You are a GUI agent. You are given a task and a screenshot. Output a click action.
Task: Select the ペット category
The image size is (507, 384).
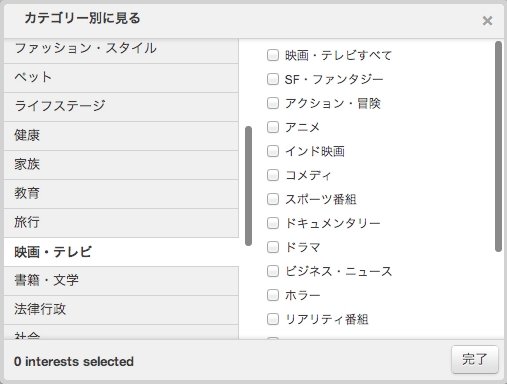coord(121,78)
